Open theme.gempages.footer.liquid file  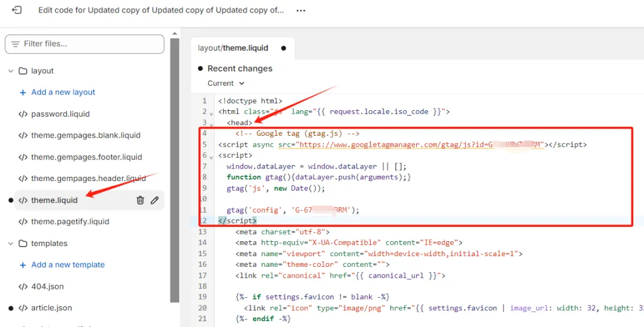(x=86, y=157)
